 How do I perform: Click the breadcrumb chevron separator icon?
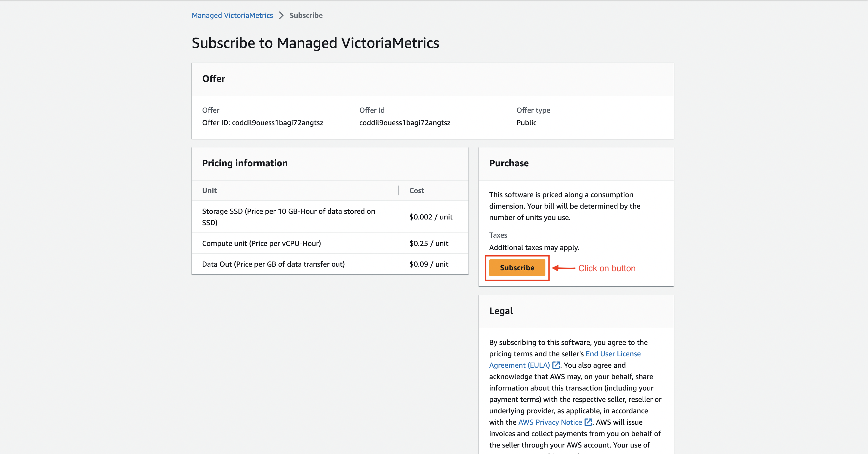click(x=281, y=16)
